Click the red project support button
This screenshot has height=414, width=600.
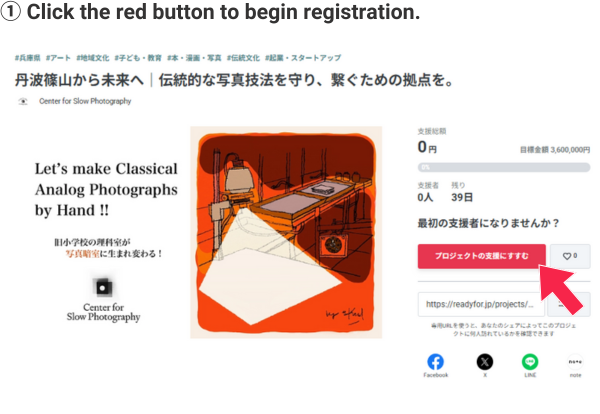tap(481, 256)
